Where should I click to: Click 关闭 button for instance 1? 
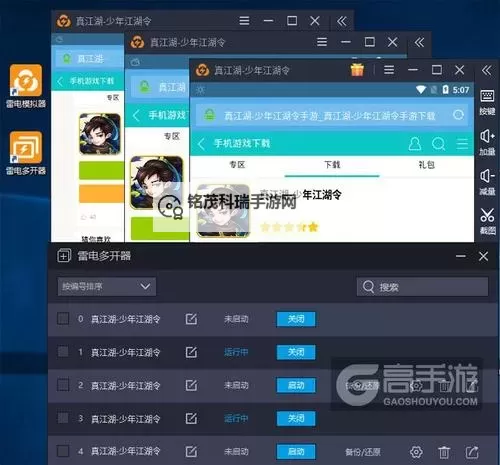pos(296,352)
